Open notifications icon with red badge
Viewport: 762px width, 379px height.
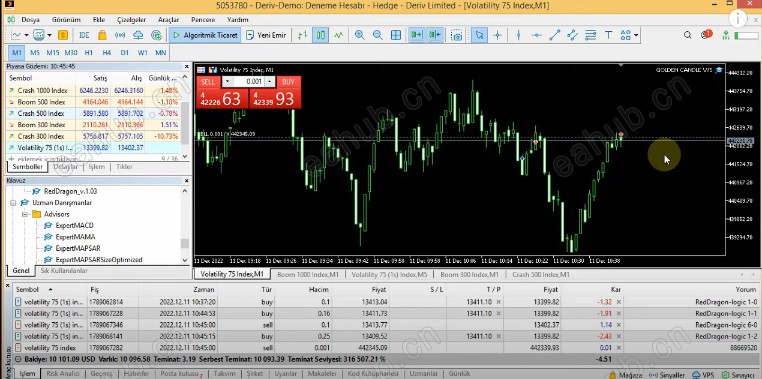[x=706, y=34]
